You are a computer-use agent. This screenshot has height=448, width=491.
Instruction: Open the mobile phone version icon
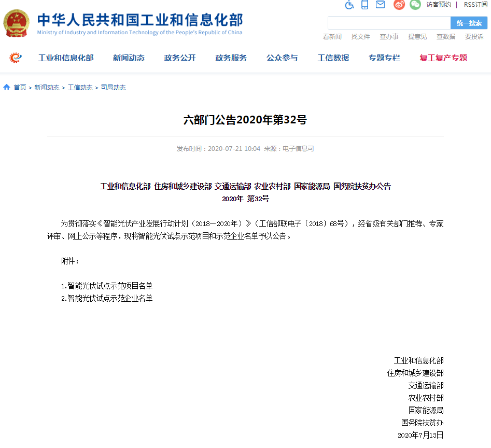(364, 5)
